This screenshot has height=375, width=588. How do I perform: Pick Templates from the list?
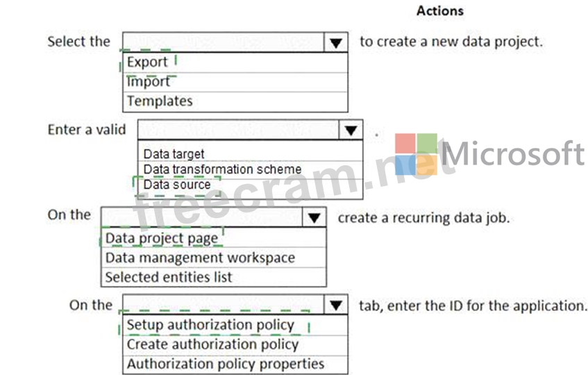pyautogui.click(x=160, y=101)
